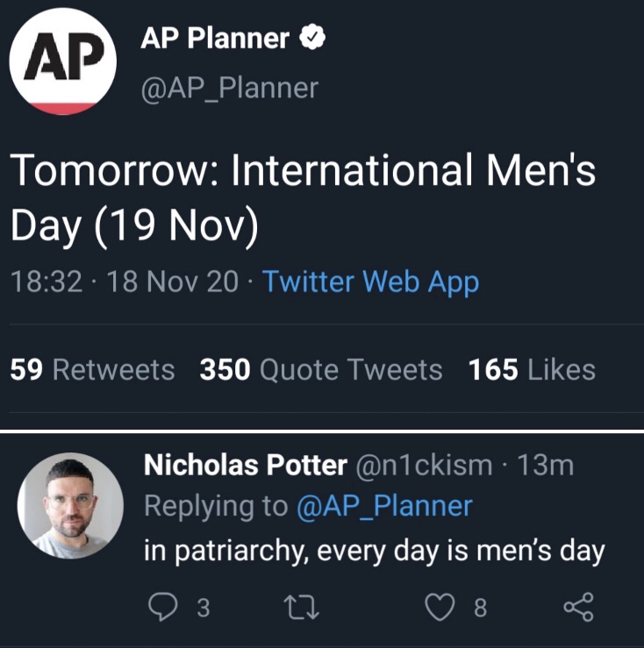The width and height of the screenshot is (644, 648).
Task: Click the International Men's Day tweet text
Action: point(303,196)
